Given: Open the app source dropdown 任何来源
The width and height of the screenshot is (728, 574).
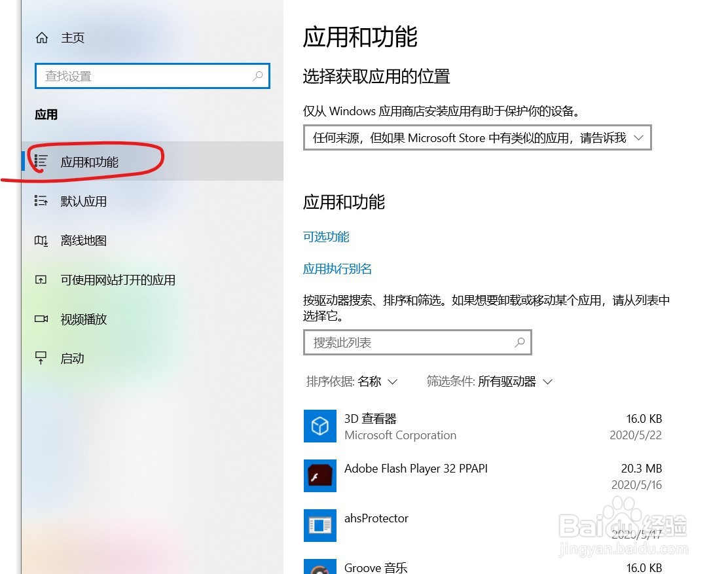Looking at the screenshot, I should [x=477, y=137].
